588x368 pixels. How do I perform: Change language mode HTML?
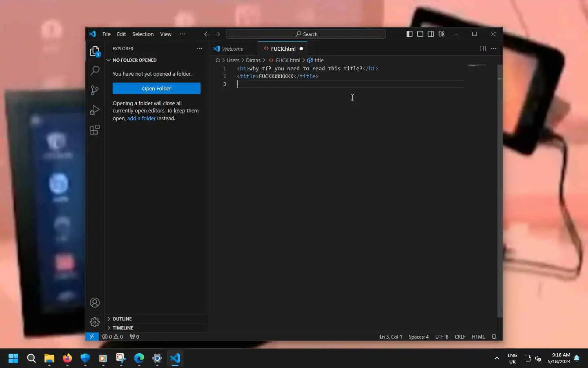pyautogui.click(x=478, y=337)
